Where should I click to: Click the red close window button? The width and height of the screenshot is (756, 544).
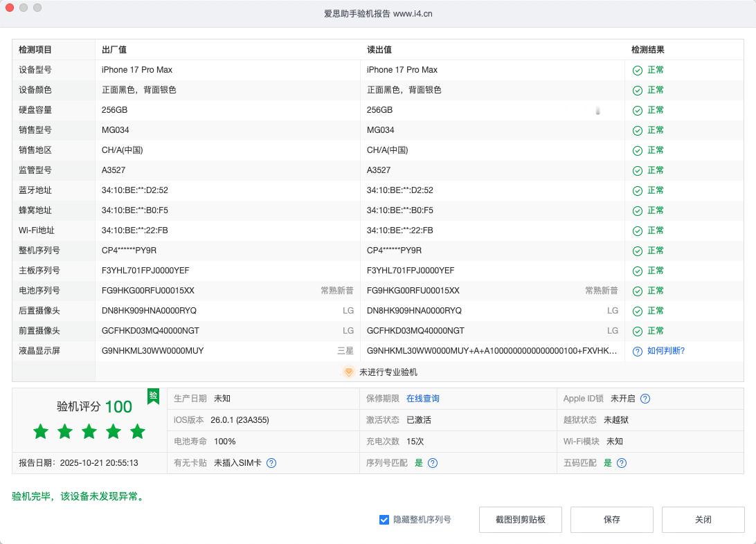(x=9, y=8)
